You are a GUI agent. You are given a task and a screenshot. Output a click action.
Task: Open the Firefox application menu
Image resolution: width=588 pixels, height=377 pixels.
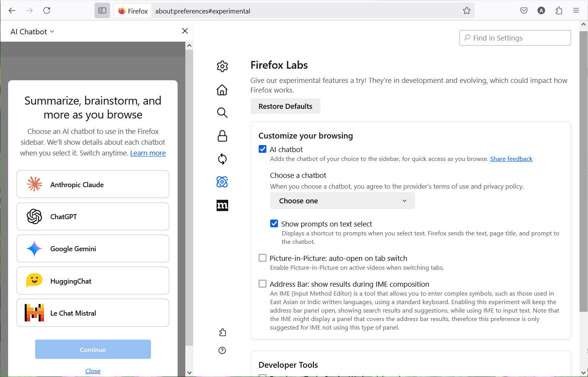point(576,10)
